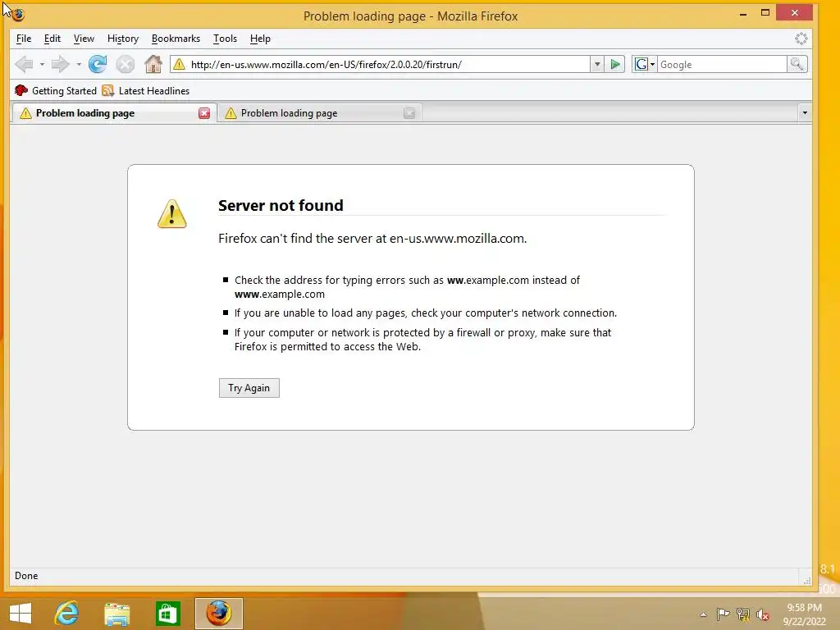The image size is (840, 630).
Task: Open the Windows Start button
Action: pyautogui.click(x=21, y=614)
